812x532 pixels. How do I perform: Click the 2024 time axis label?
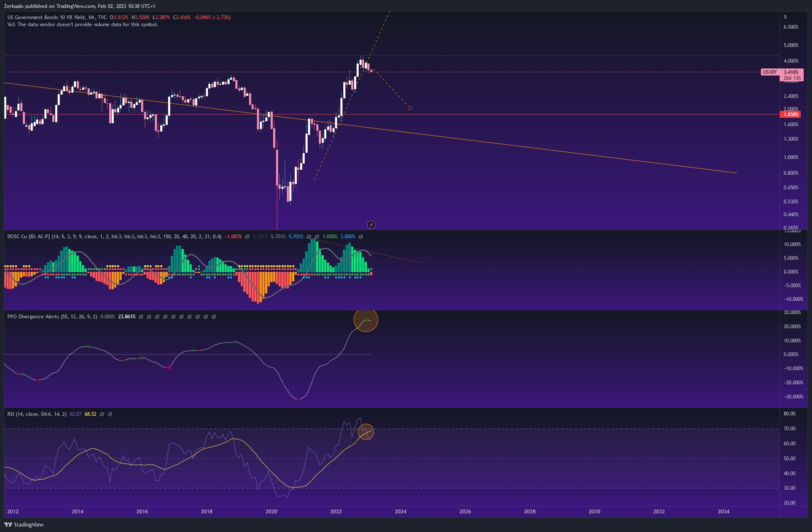point(401,511)
